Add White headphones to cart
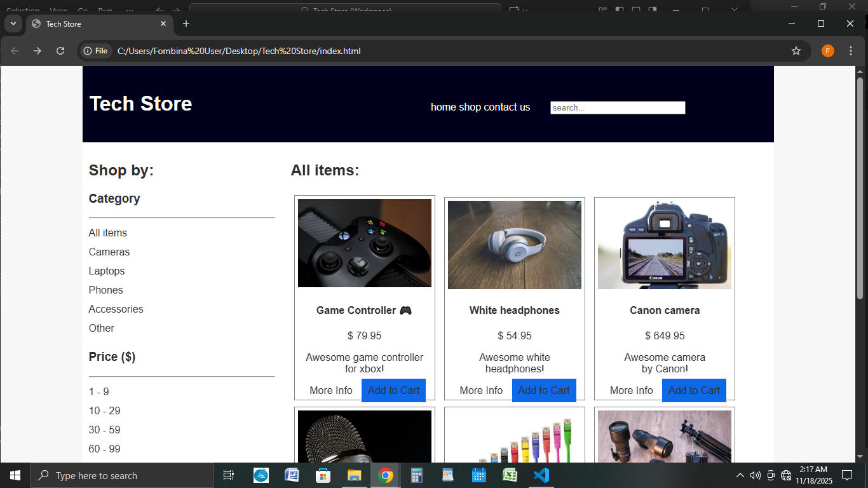 (544, 391)
